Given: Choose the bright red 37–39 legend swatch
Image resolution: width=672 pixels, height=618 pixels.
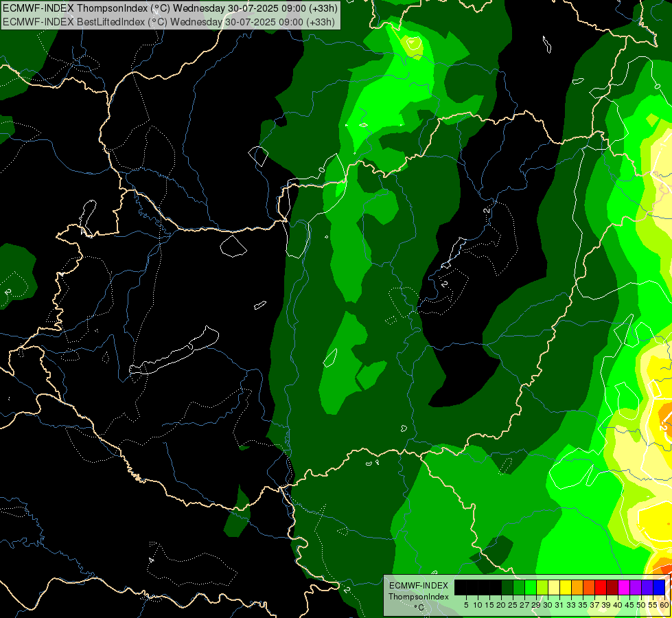Looking at the screenshot, I should point(601,587).
